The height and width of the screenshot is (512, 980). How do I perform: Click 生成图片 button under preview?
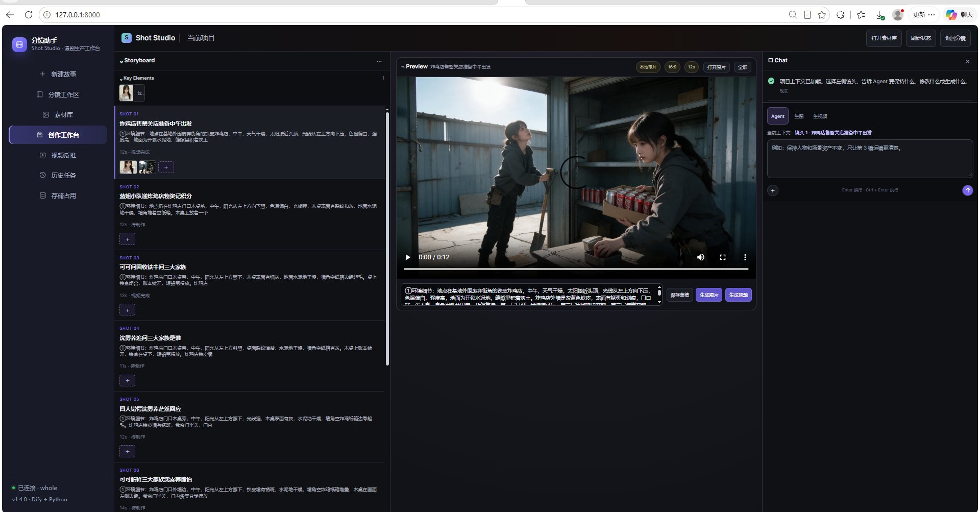(x=708, y=295)
